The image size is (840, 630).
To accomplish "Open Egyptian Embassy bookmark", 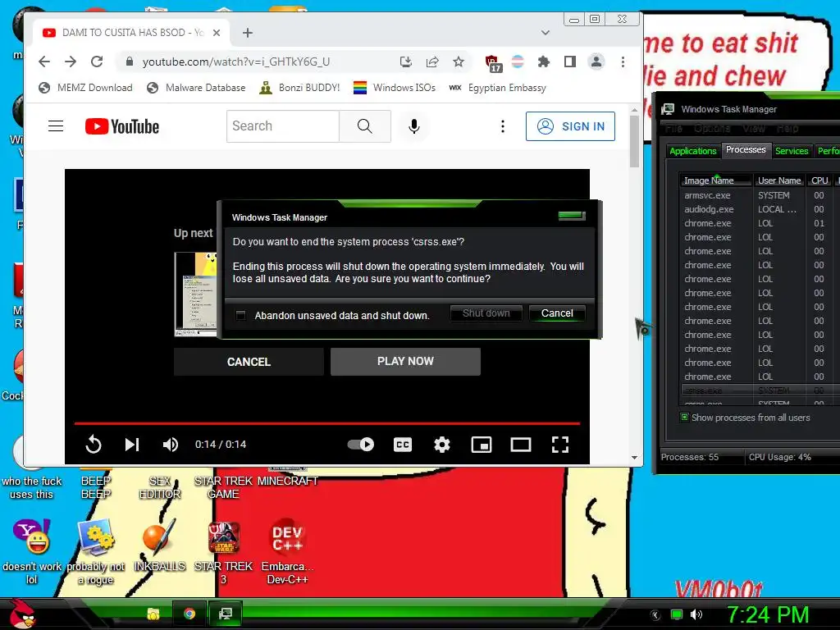I will point(498,87).
